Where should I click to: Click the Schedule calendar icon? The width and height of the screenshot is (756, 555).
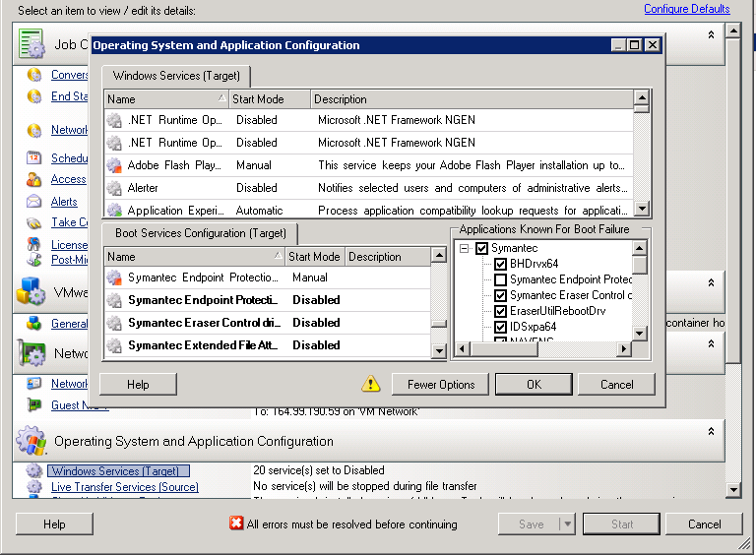[33, 158]
